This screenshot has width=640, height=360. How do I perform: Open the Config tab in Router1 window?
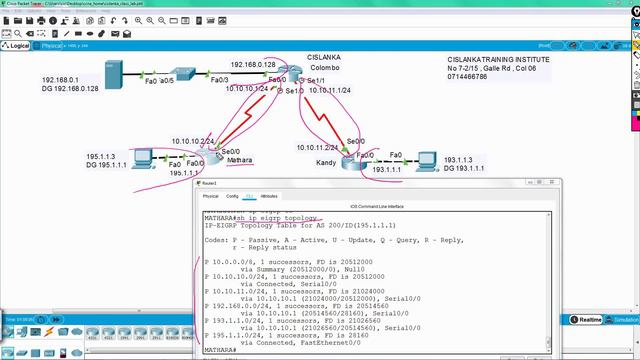pyautogui.click(x=232, y=196)
